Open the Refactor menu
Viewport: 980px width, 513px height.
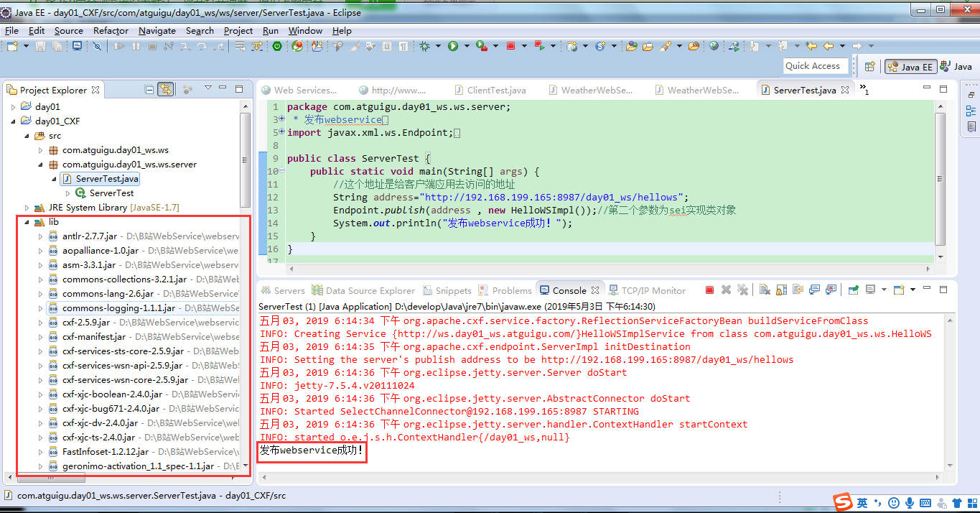(x=111, y=30)
